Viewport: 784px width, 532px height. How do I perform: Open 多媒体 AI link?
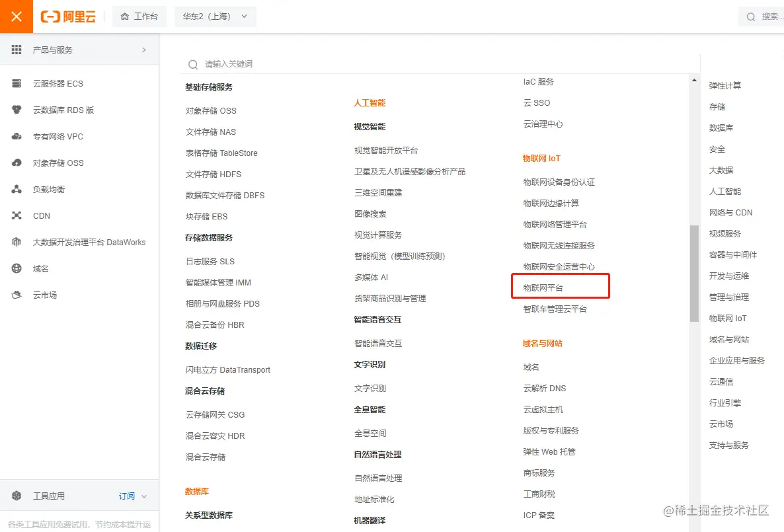click(x=371, y=278)
